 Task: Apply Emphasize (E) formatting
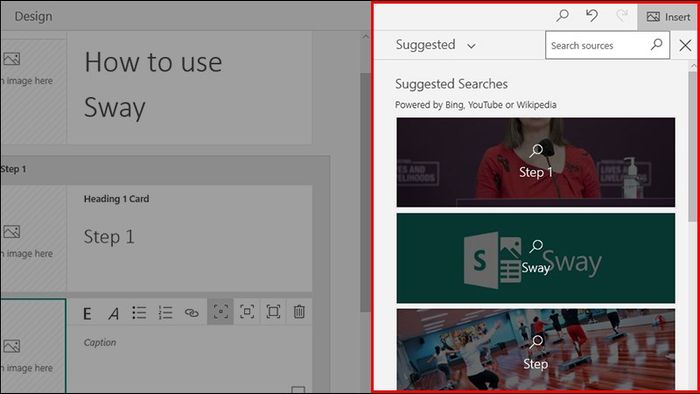(87, 313)
